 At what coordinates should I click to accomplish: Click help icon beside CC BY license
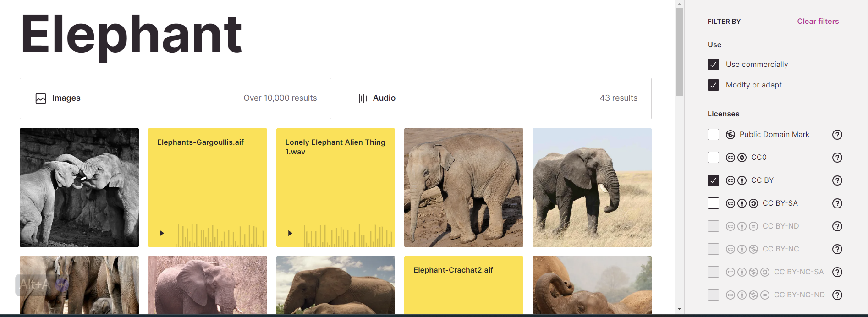click(x=837, y=180)
